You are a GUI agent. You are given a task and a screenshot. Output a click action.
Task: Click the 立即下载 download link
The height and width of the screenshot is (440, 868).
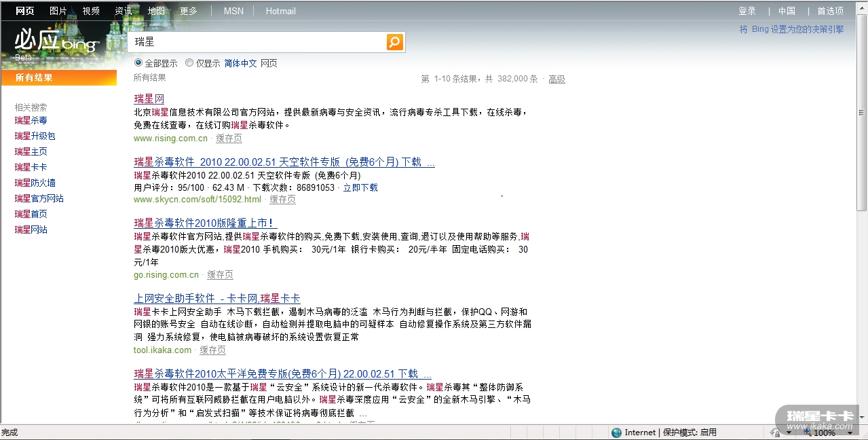coord(360,187)
